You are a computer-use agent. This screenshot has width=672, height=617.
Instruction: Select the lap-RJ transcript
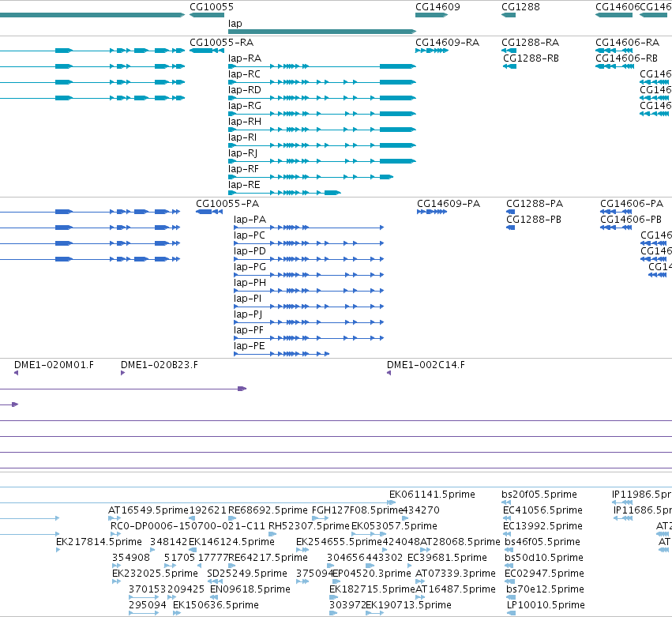point(322,161)
